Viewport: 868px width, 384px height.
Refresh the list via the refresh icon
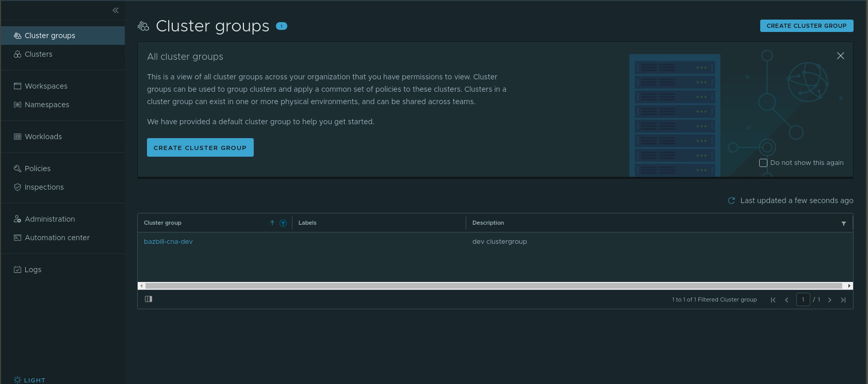[731, 201]
